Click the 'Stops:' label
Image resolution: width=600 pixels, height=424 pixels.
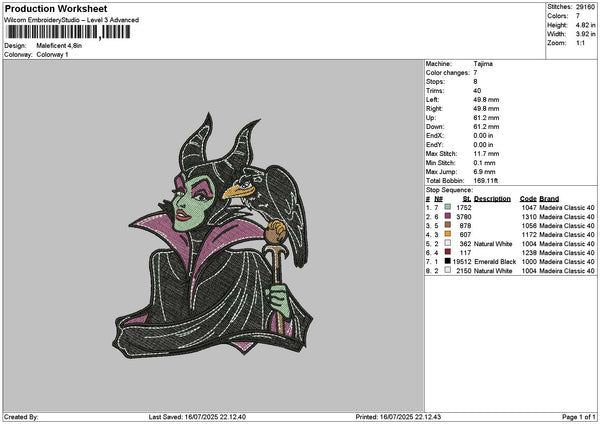[435, 82]
